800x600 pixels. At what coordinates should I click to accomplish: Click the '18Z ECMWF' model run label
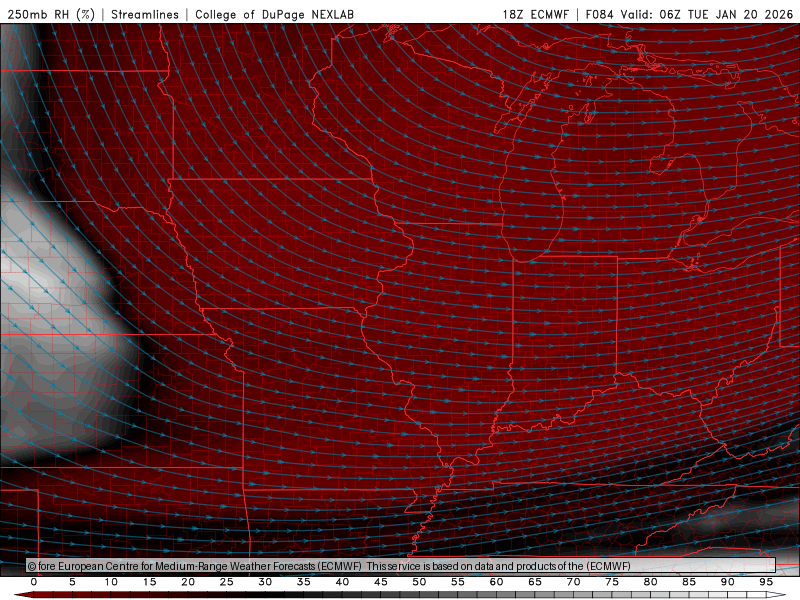pos(535,14)
